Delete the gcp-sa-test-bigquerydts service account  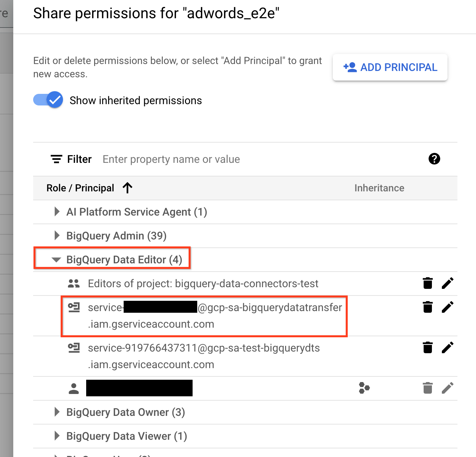(428, 348)
